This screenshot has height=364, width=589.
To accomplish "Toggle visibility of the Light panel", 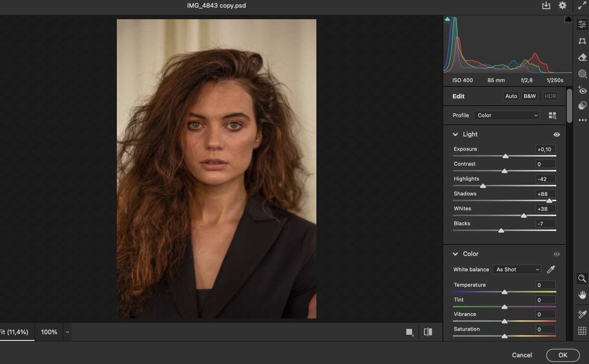I will point(556,134).
